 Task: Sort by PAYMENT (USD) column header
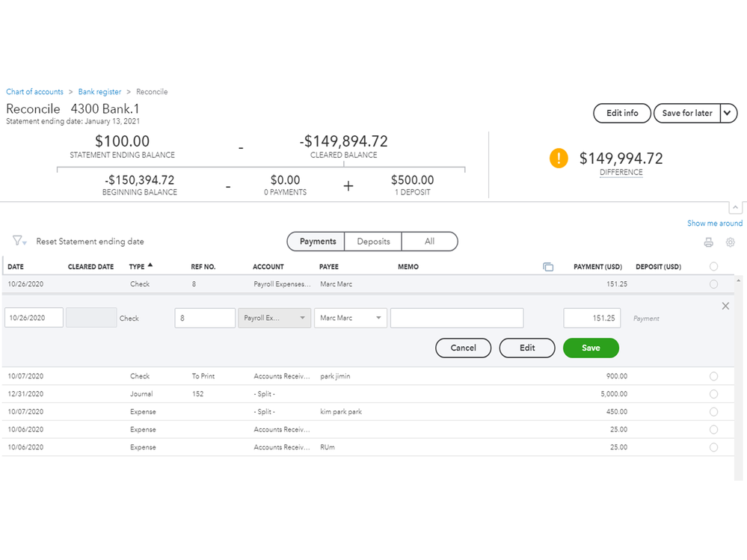coord(597,267)
